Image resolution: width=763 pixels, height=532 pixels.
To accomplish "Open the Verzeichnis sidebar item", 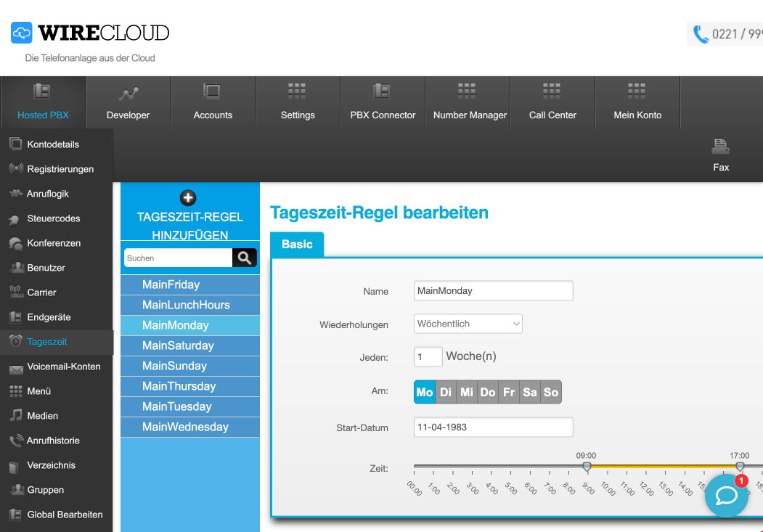I will (x=57, y=465).
